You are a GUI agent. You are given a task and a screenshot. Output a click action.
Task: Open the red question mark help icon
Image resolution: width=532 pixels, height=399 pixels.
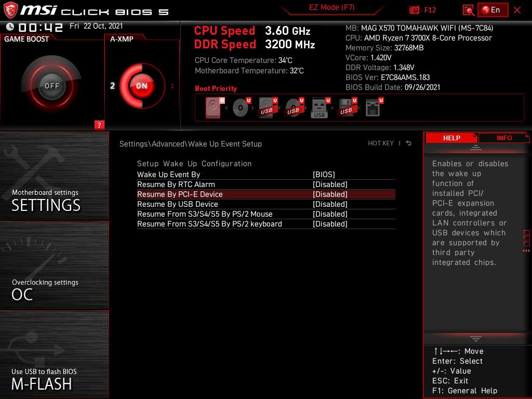(x=99, y=125)
